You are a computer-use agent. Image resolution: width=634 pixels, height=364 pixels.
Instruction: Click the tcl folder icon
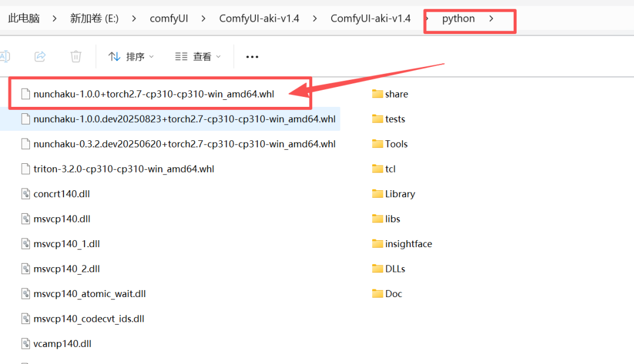[x=377, y=169]
